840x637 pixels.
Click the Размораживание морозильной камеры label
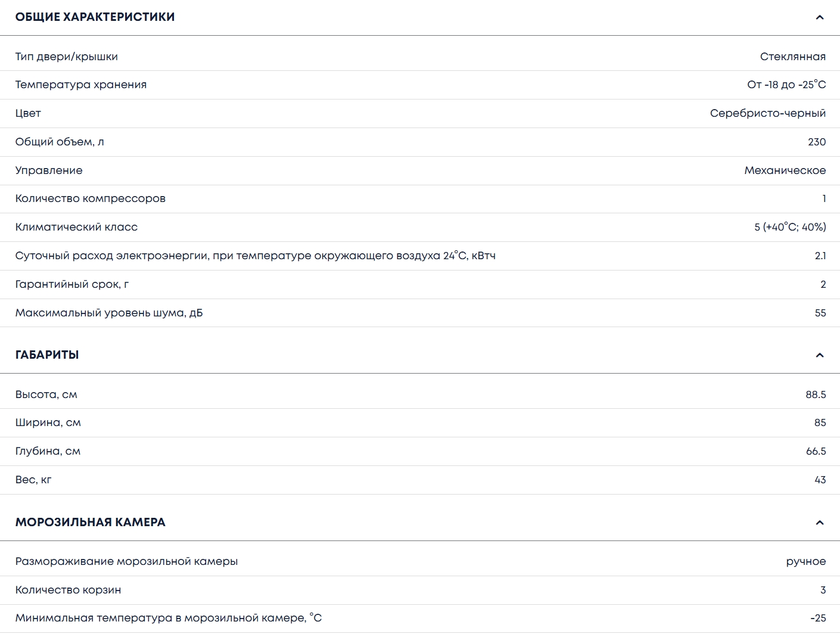pyautogui.click(x=126, y=561)
